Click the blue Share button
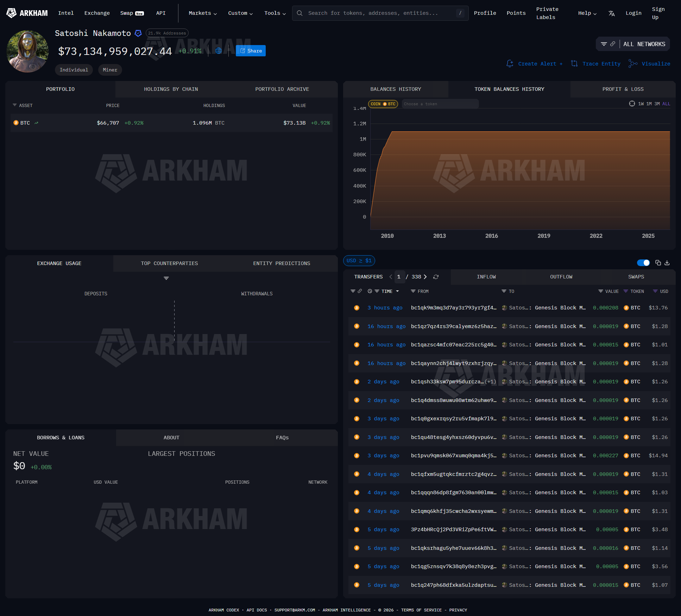The image size is (681, 616). 251,51
